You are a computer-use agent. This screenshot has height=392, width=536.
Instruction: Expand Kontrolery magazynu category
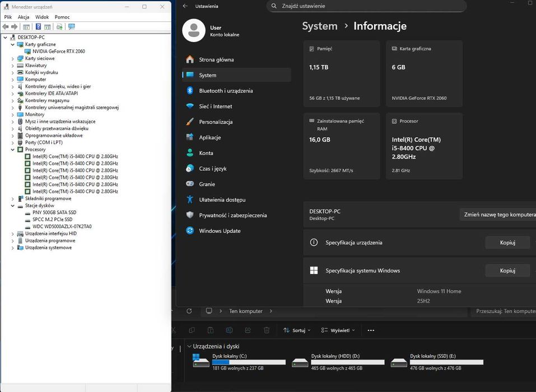pos(13,100)
